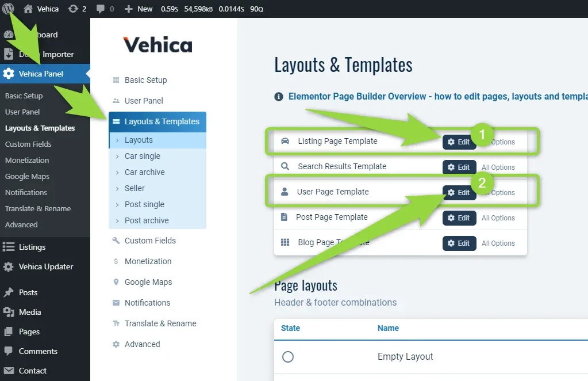Click the Empty Layout row name
Viewport: 588px width, 381px height.
pos(405,357)
